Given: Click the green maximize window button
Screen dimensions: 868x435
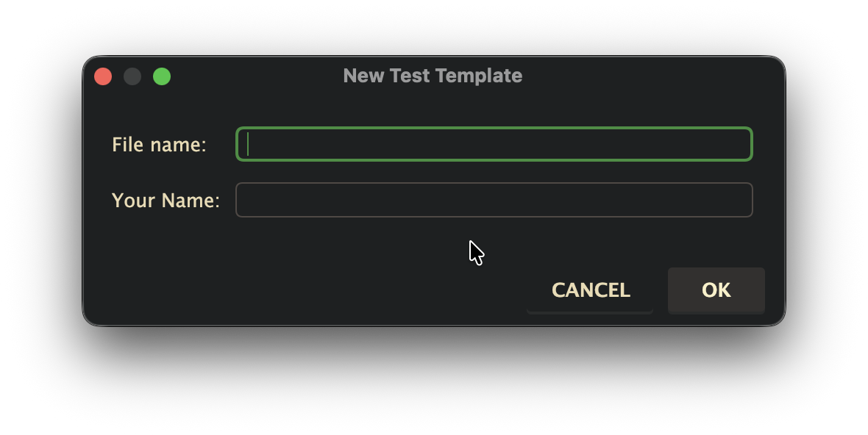Looking at the screenshot, I should pos(162,76).
